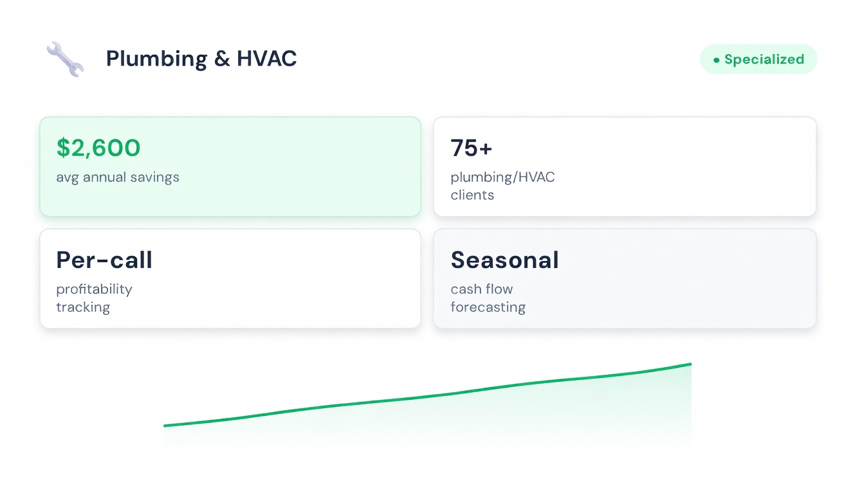Screen dimensions: 844x504
Task: Click the Seasonal heading text
Action: (504, 260)
